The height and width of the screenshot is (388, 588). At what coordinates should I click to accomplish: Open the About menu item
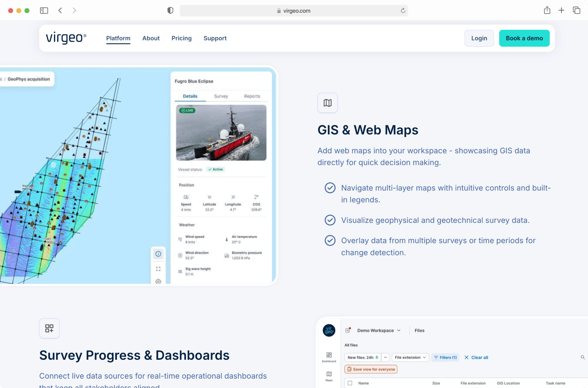[151, 38]
